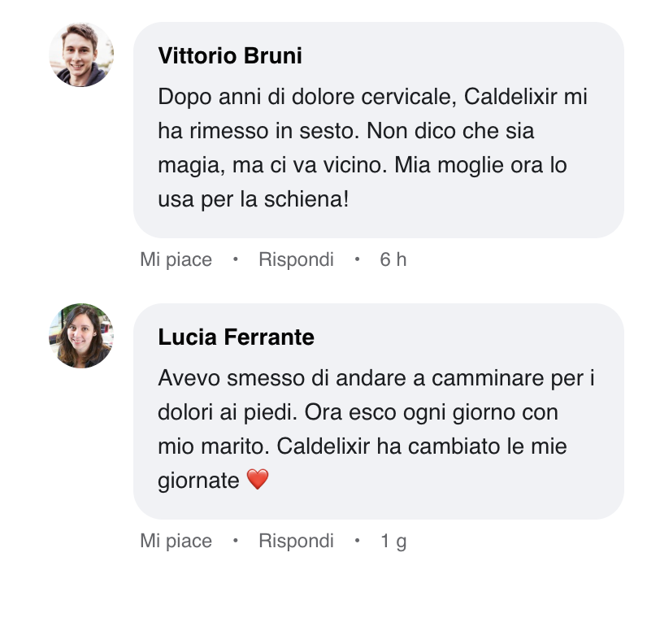Reply to Vittorio's comment using Rispondi

(x=296, y=259)
